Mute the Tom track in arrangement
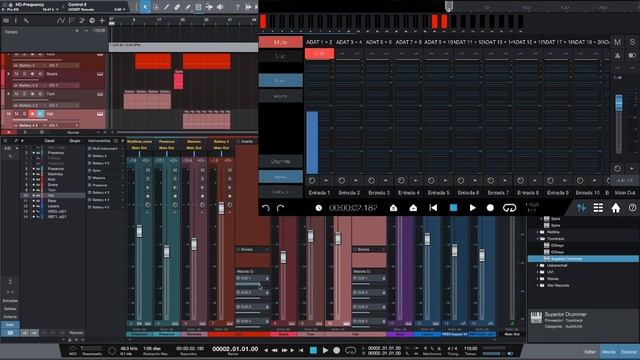 coord(16,94)
